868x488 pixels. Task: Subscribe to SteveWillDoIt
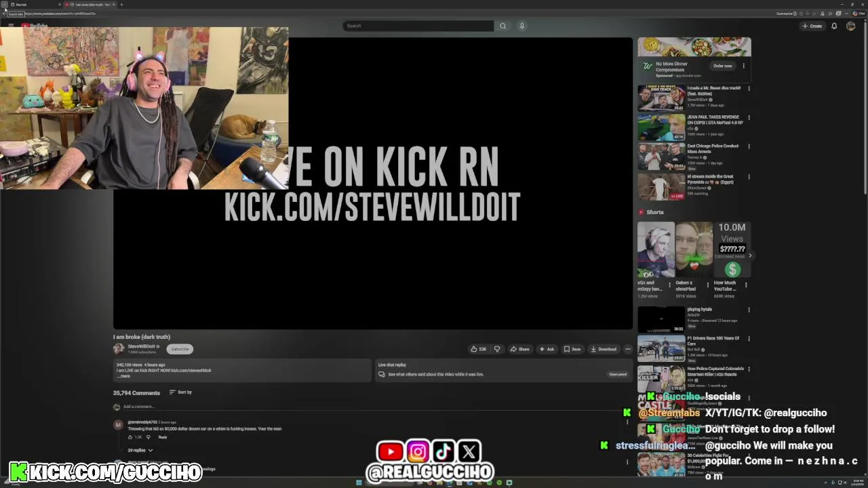180,349
